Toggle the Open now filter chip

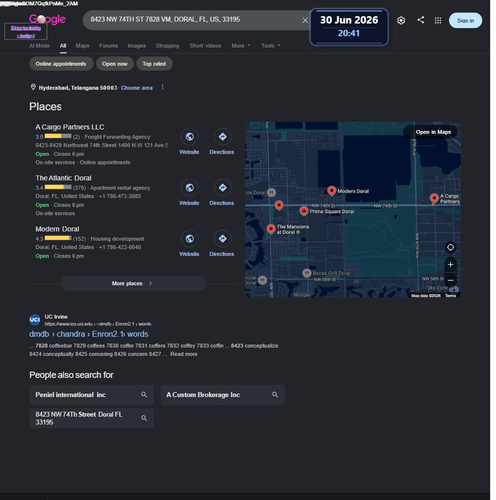coord(115,64)
